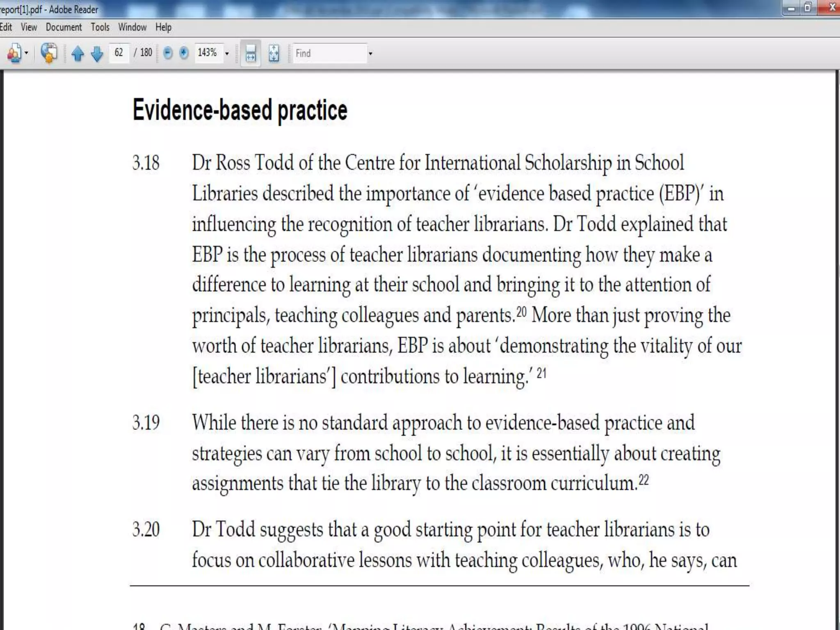Open the Tools menu

(100, 27)
